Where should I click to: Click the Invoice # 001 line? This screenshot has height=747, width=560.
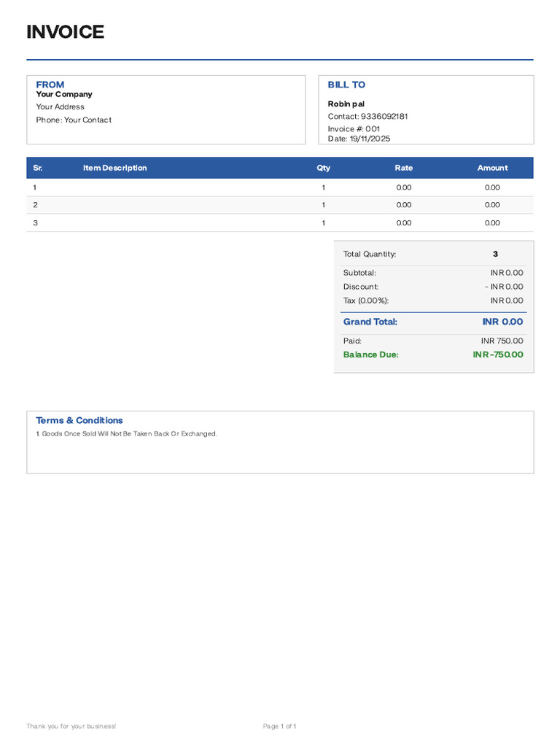[354, 128]
